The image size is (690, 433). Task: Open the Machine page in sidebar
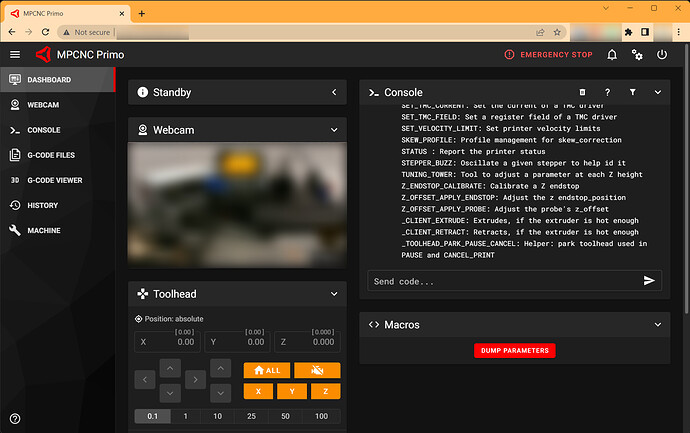(44, 230)
